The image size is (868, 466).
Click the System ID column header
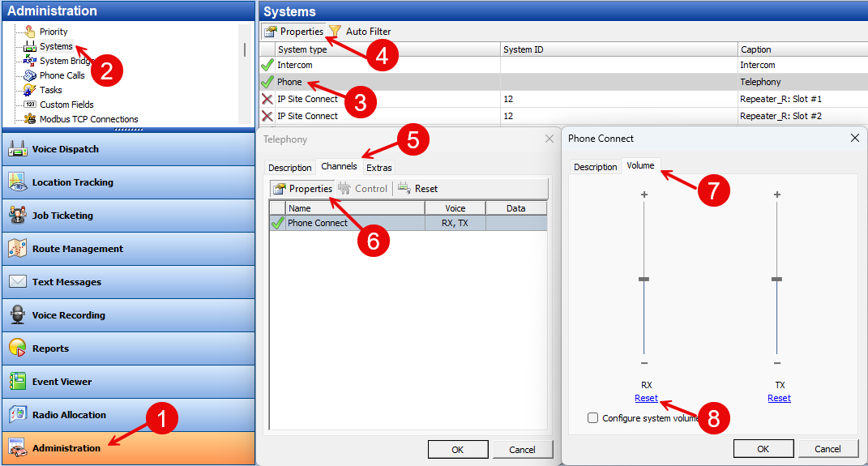619,49
